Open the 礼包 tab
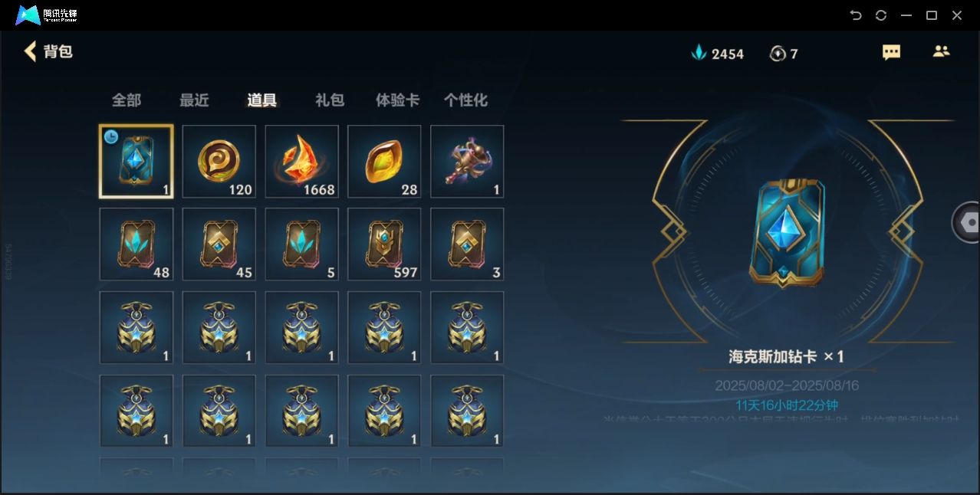Image resolution: width=980 pixels, height=495 pixels. coord(330,100)
